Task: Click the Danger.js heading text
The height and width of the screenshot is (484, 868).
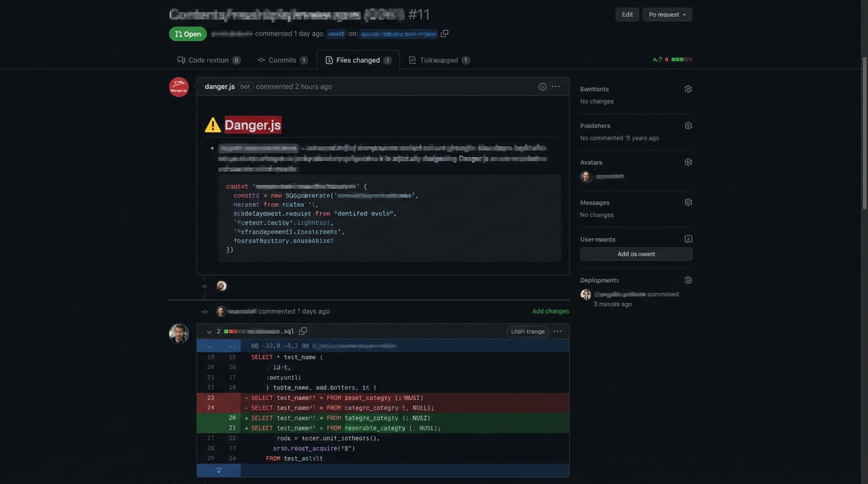Action: pos(253,125)
